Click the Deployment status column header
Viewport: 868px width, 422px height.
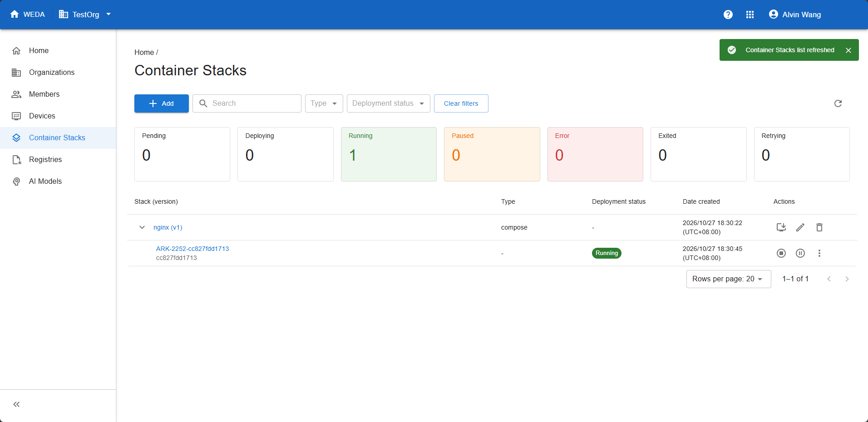619,201
